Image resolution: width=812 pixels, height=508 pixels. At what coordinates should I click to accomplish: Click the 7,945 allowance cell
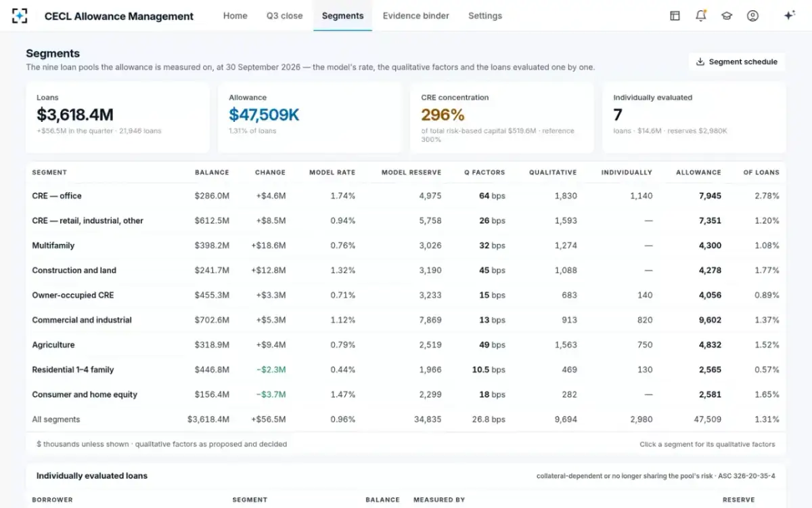coord(710,196)
